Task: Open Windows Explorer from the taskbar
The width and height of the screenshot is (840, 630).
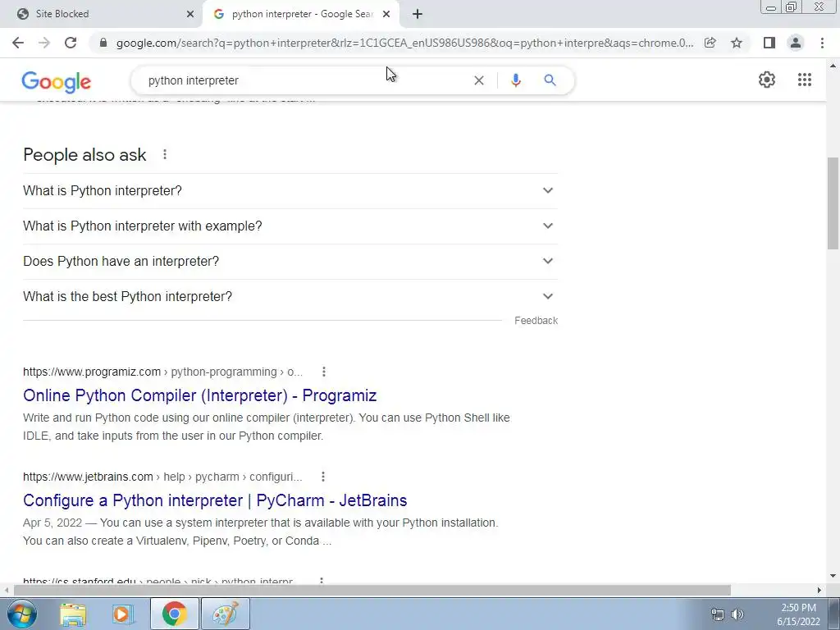Action: pyautogui.click(x=73, y=614)
